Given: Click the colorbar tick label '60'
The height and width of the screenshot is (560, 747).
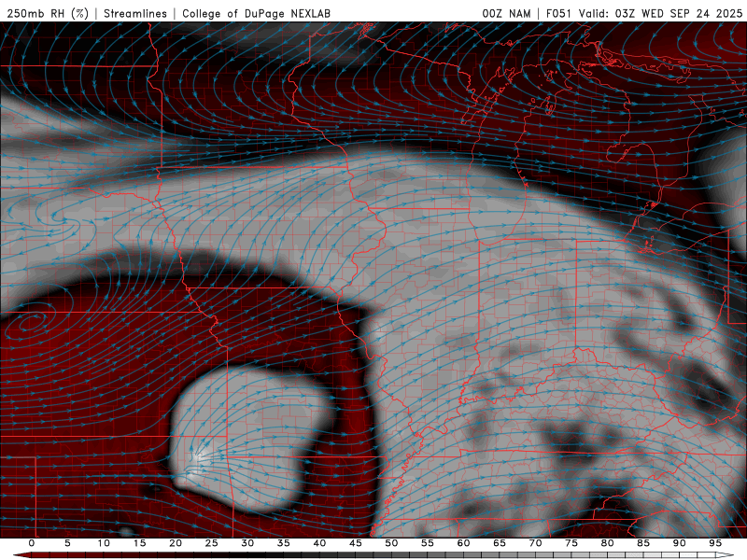Looking at the screenshot, I should pos(463,543).
